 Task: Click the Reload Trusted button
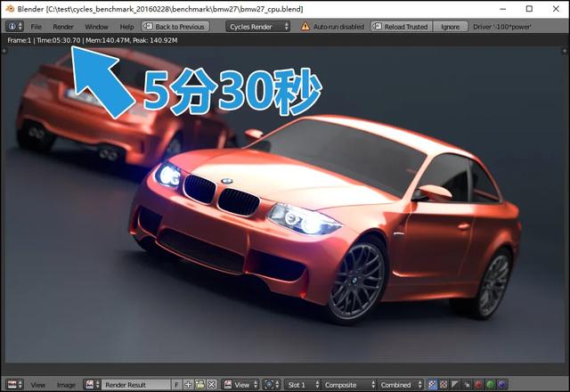402,27
